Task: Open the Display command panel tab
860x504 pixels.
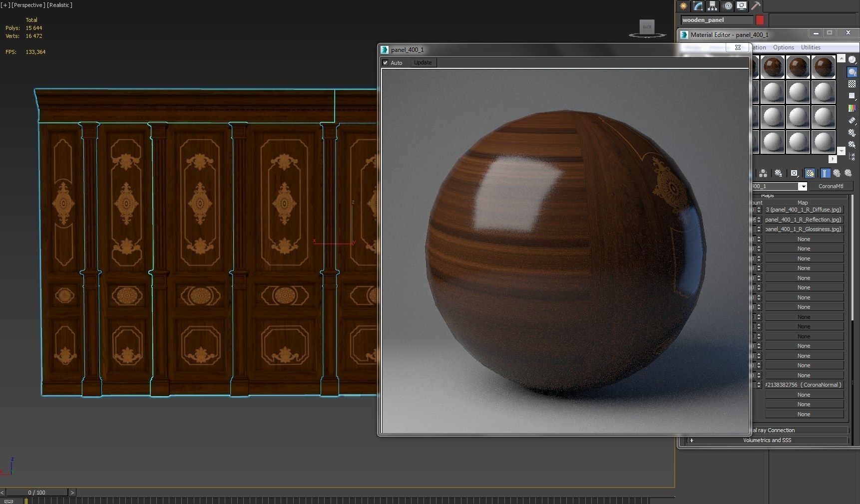Action: pos(742,6)
